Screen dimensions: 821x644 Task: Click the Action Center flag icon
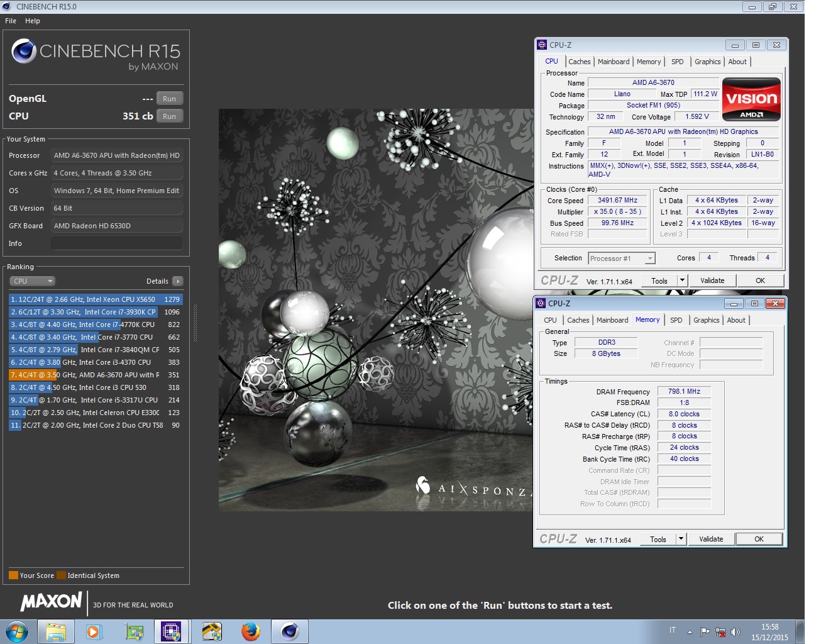705,631
